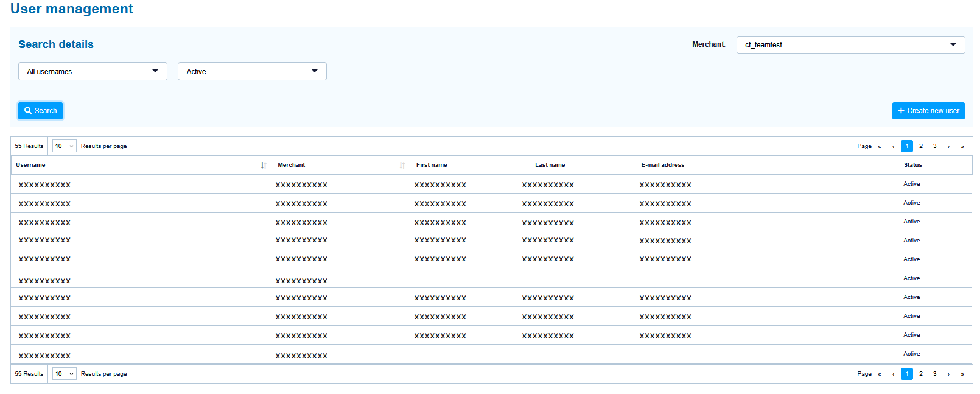Jump to last page in bottom pagination
This screenshot has height=394, width=980.
(x=962, y=374)
